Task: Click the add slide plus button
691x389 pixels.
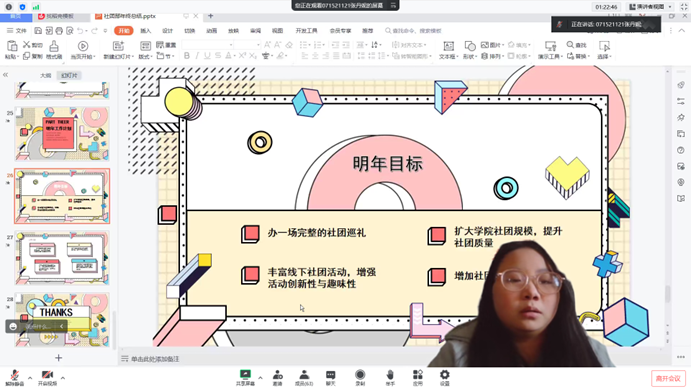Action: tap(59, 358)
